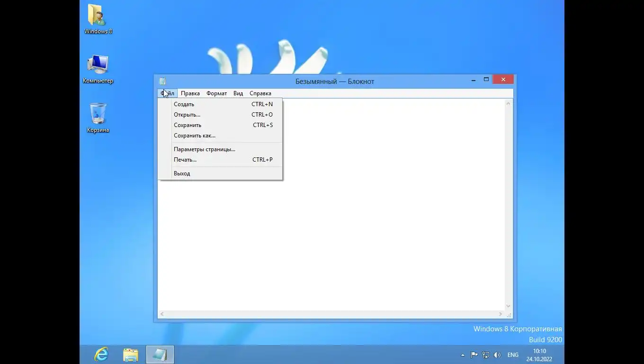Click the horizontal scrollbar right arrow
This screenshot has height=364, width=644.
pos(501,314)
